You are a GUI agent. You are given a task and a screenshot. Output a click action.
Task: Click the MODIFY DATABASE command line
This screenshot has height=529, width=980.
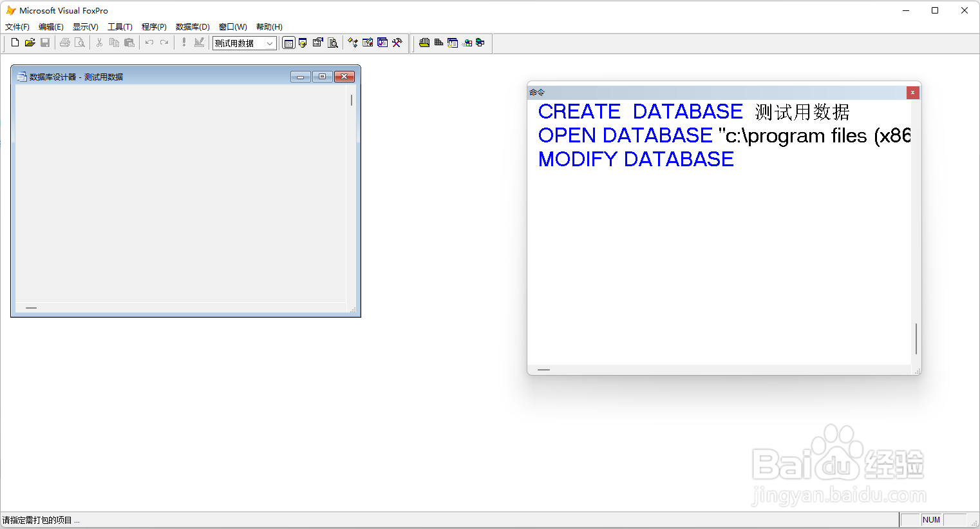point(636,159)
